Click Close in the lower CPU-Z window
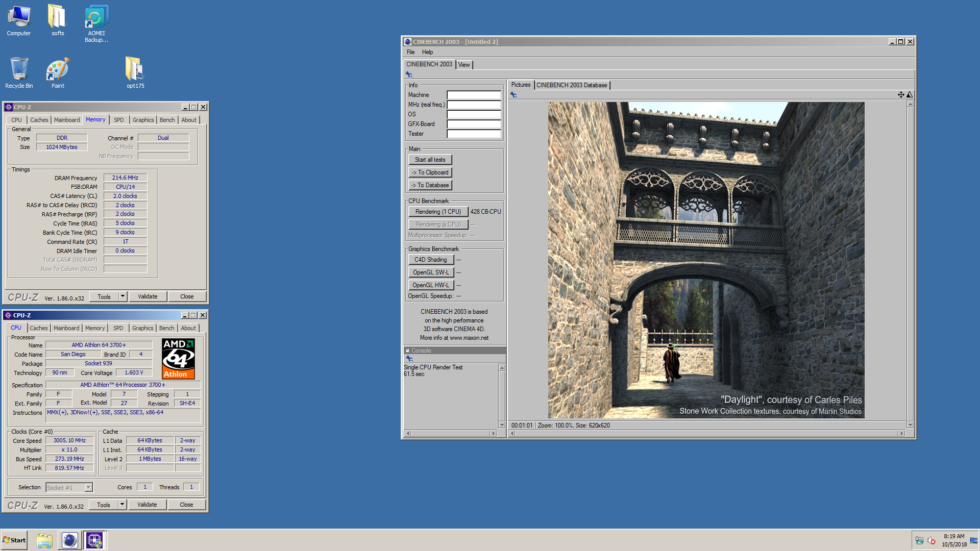Viewport: 980px width, 551px height. (186, 505)
